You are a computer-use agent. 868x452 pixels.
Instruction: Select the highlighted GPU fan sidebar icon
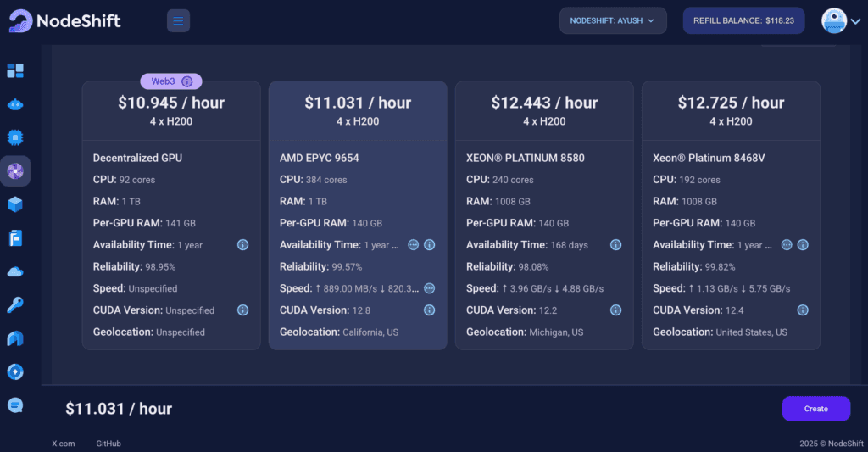coord(15,170)
